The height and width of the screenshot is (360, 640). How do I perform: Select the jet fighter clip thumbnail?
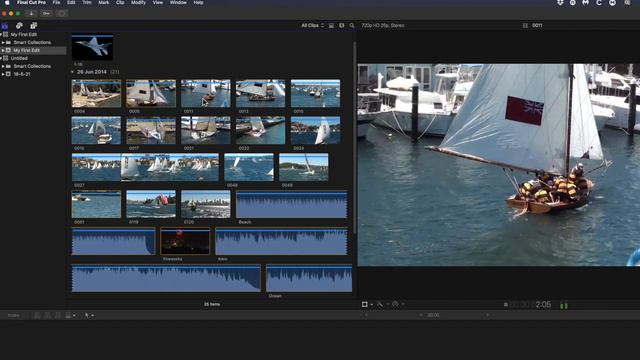93,47
